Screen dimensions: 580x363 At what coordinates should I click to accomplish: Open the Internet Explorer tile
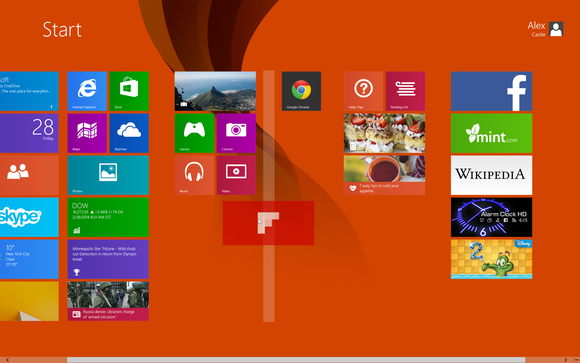tap(87, 91)
